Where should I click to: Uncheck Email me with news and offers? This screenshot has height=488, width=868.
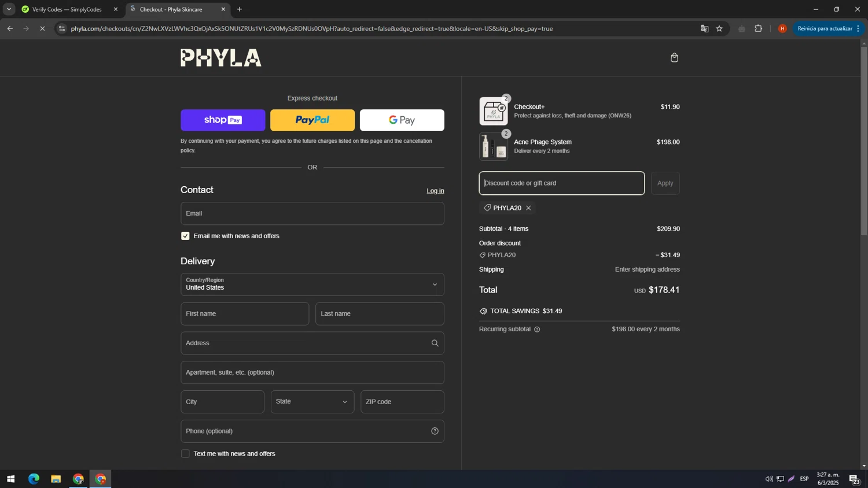(185, 236)
